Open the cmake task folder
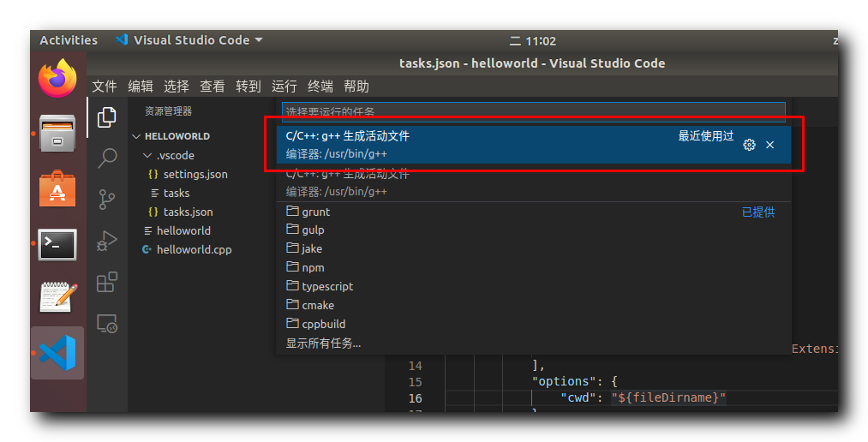868x442 pixels. point(534,305)
